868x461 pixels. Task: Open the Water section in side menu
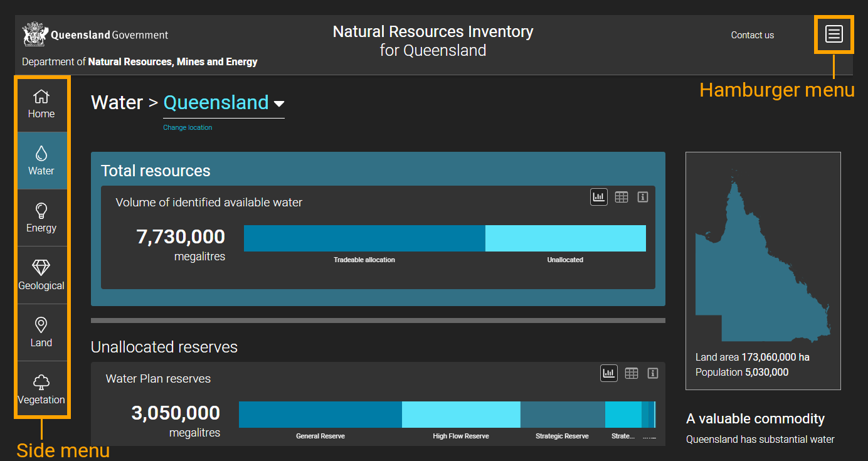41,161
